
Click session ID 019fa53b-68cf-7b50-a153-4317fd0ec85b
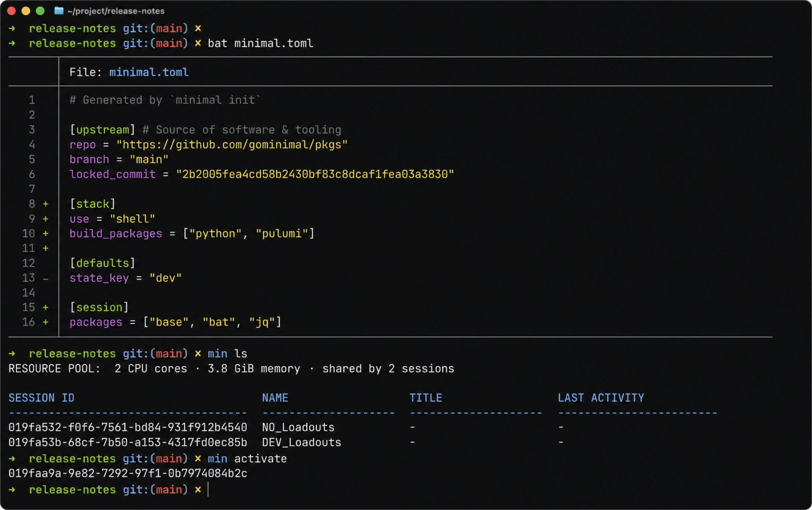[x=128, y=443]
